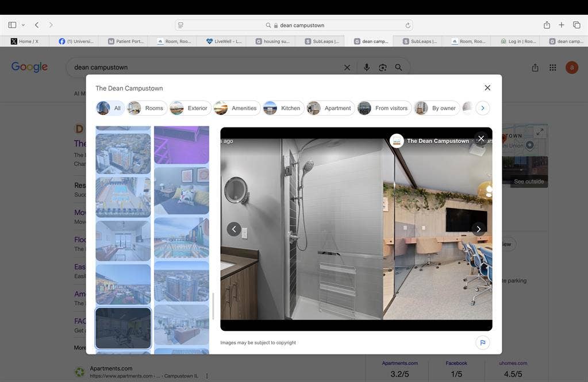The width and height of the screenshot is (588, 382).
Task: Open the bedroom with pillows thumbnail
Action: (182, 191)
